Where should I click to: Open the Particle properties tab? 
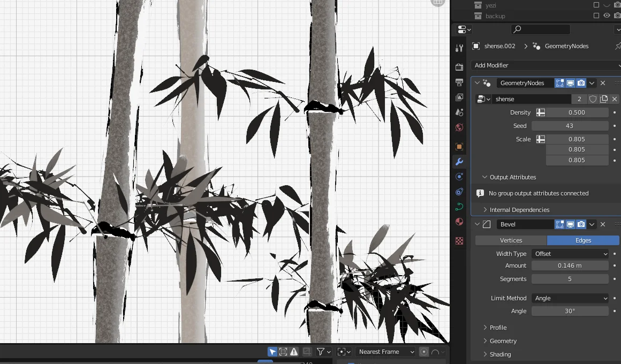(459, 176)
